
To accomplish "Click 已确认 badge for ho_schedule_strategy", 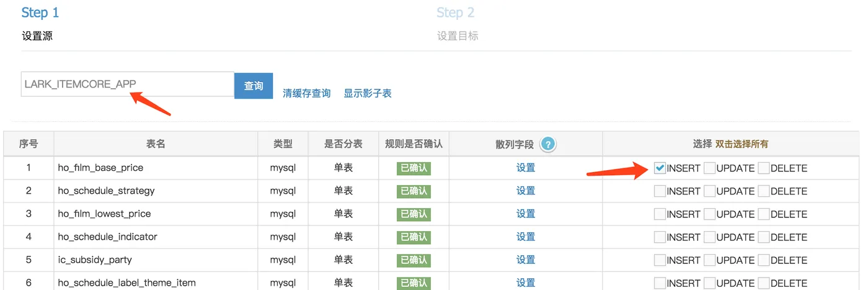I will 414,191.
